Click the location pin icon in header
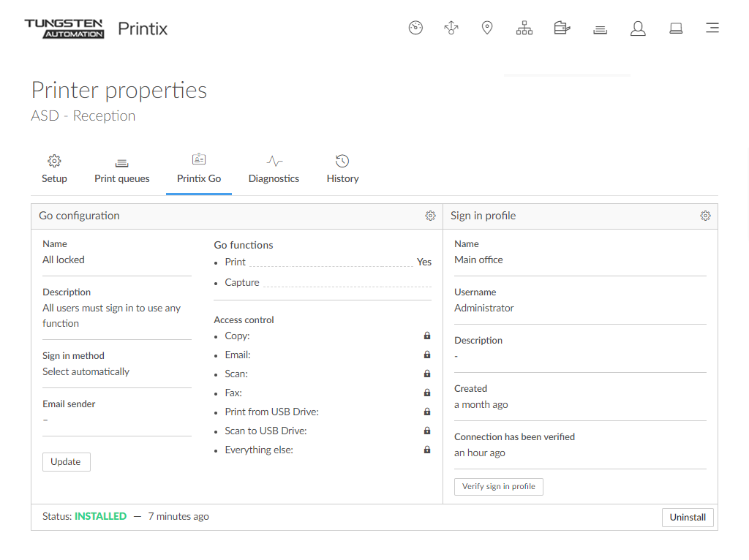The image size is (749, 560). 487,29
